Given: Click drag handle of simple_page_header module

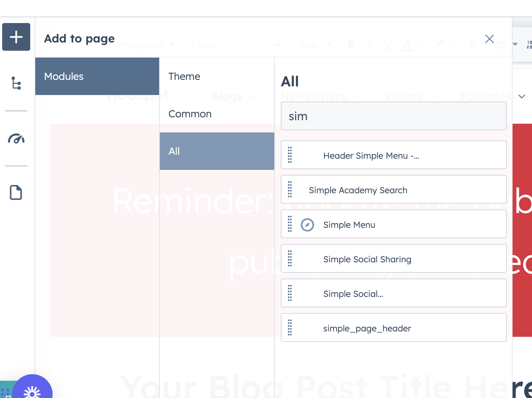Looking at the screenshot, I should (290, 328).
